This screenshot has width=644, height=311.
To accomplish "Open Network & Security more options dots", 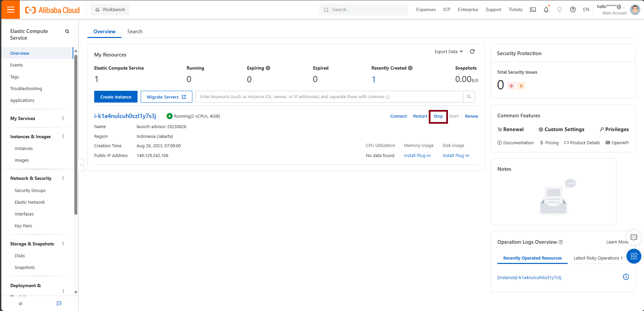I will click(63, 178).
